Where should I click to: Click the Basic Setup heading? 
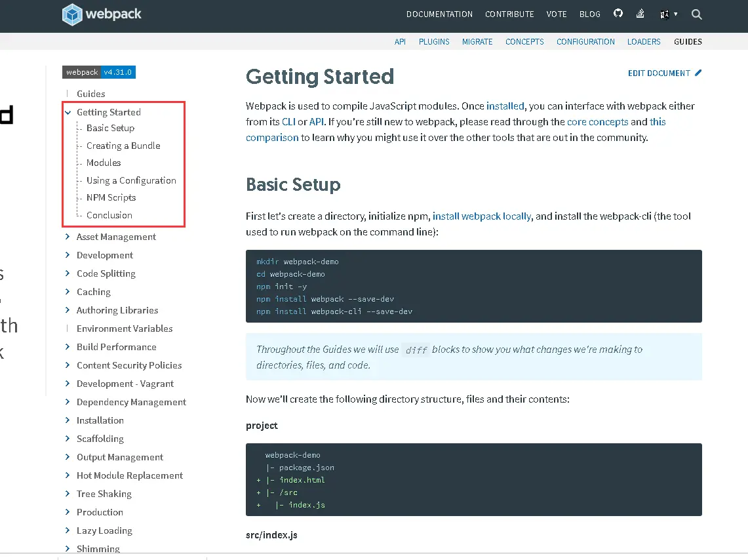[x=293, y=184]
